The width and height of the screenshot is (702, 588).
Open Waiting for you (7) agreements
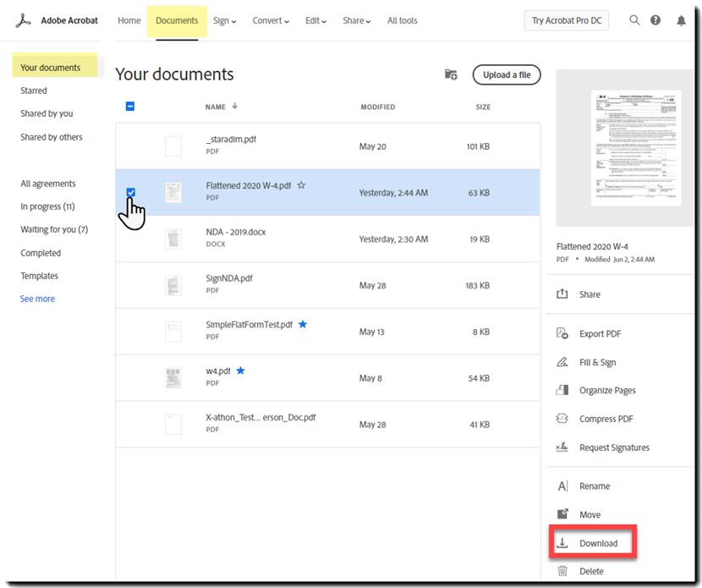pos(54,229)
